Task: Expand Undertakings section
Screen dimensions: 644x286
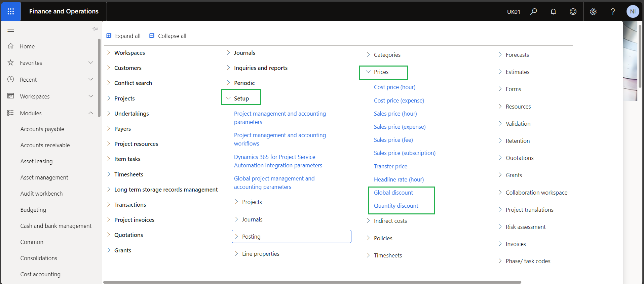Action: point(109,113)
